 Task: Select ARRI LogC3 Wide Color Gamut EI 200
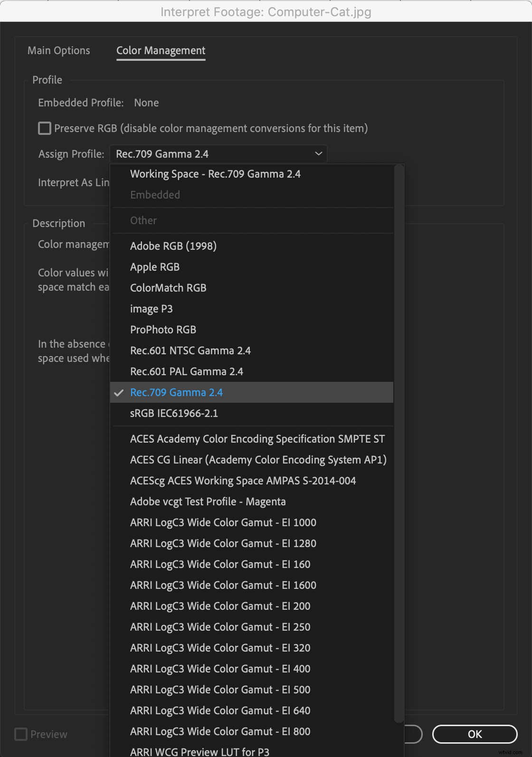click(x=252, y=606)
